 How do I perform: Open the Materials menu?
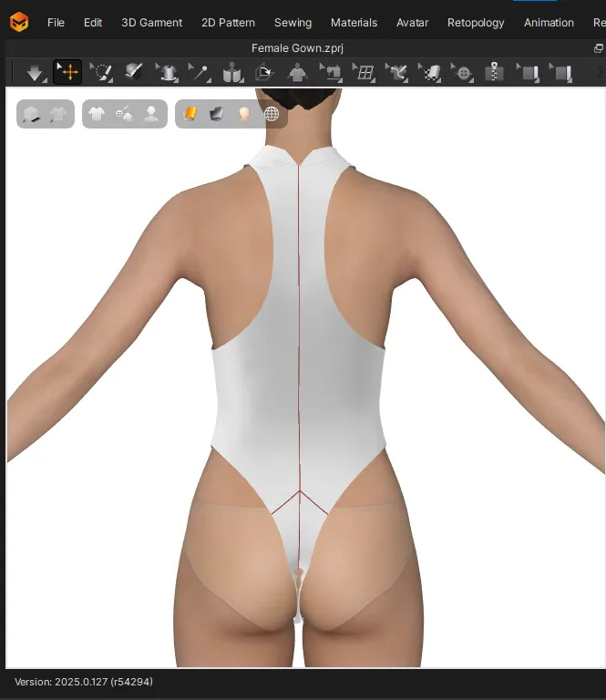tap(354, 22)
